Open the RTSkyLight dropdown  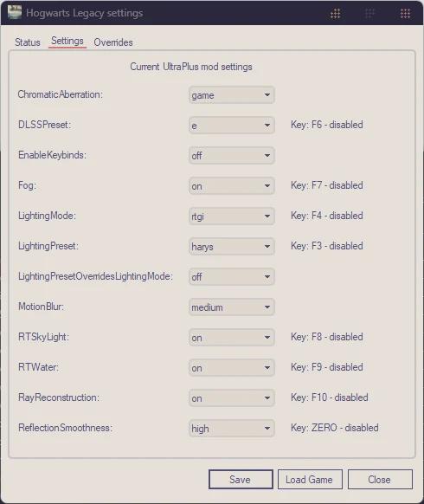pyautogui.click(x=232, y=338)
